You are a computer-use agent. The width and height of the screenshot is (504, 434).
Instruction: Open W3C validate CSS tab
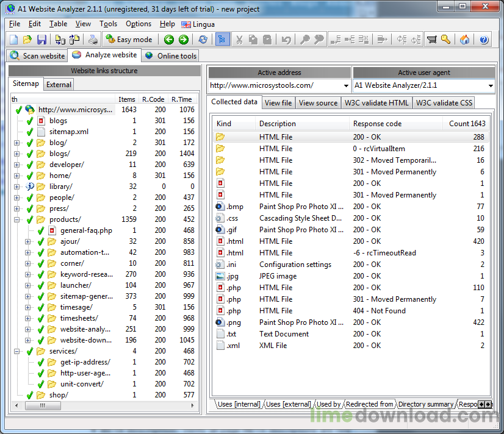tap(444, 103)
